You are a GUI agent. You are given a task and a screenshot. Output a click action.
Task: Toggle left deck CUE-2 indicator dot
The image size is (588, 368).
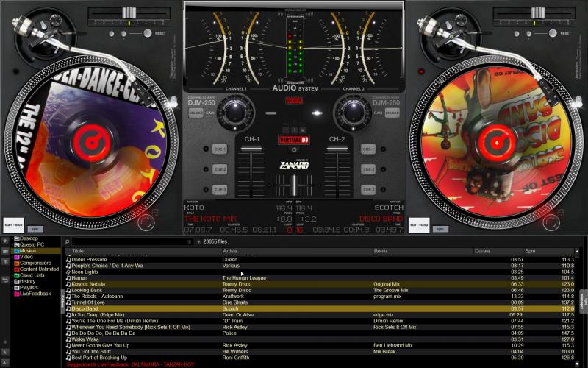pyautogui.click(x=206, y=169)
